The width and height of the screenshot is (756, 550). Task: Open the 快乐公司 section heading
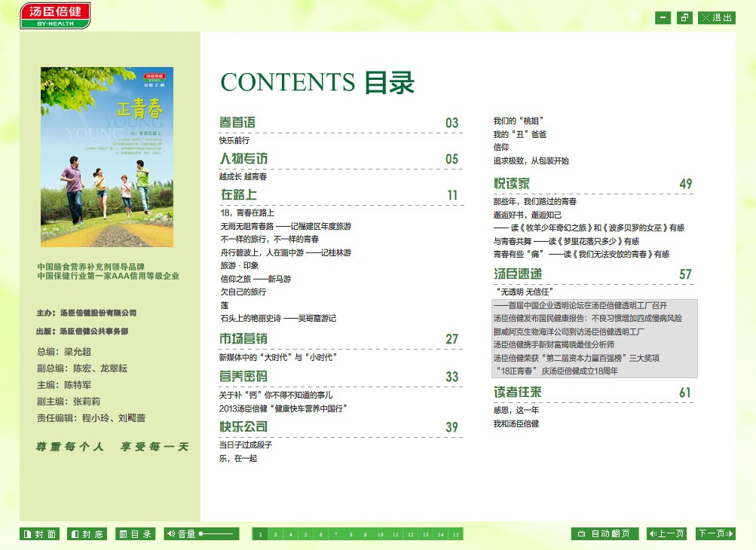click(243, 426)
